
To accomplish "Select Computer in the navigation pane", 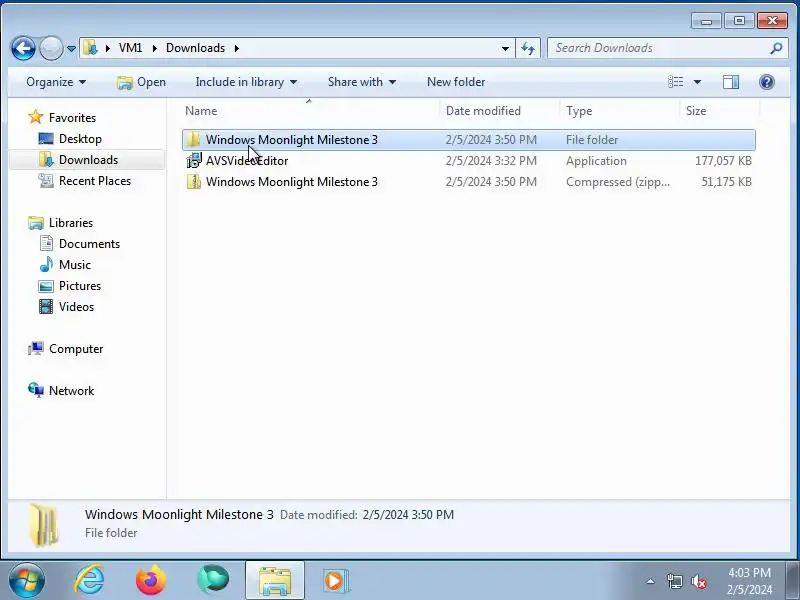I will 76,349.
